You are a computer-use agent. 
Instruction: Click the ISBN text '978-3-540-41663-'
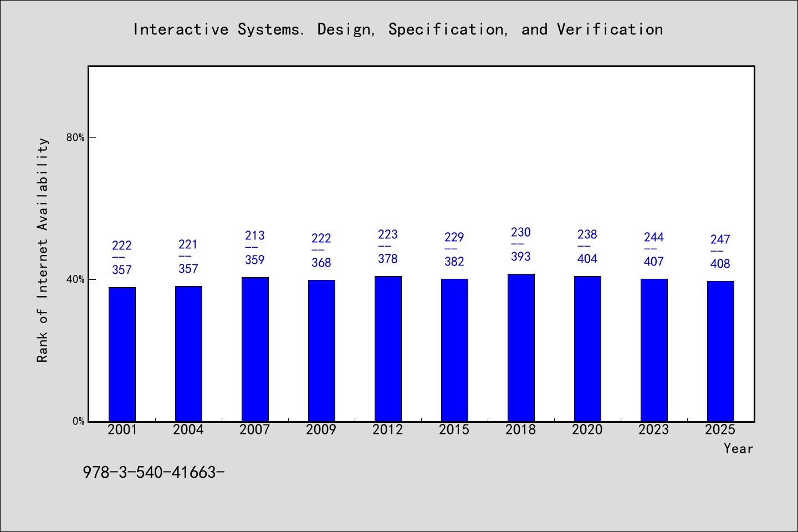(154, 472)
